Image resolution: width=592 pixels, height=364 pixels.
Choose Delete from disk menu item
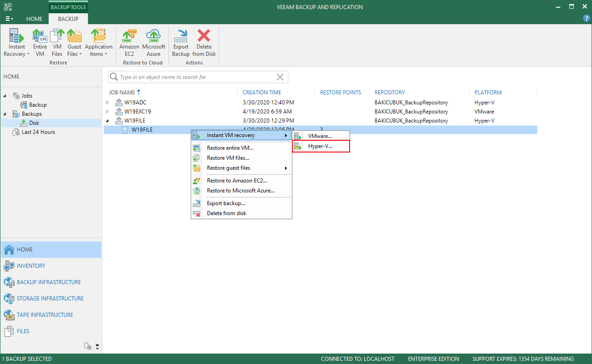click(x=241, y=213)
